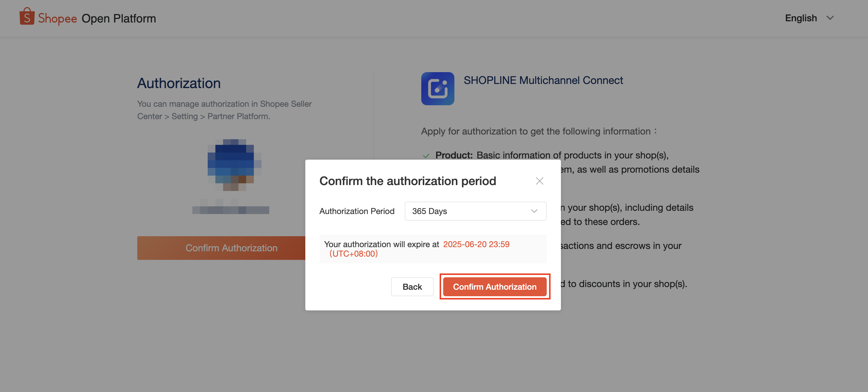Click the orange Confirm Authorization page button
Image resolution: width=868 pixels, height=392 pixels.
[221, 248]
